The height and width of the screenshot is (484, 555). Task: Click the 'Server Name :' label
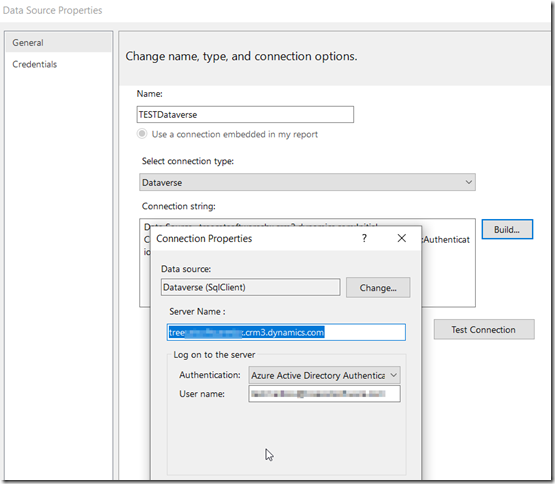coord(197,312)
